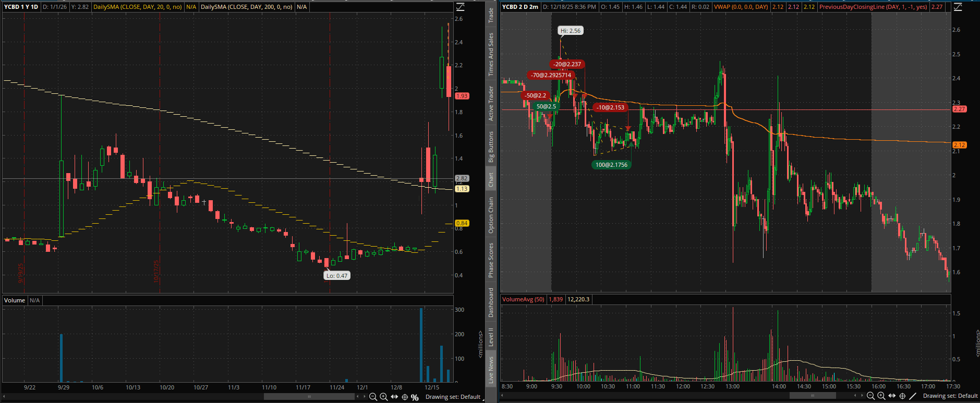Click the -50@2.2 sell order bubble

click(x=536, y=95)
